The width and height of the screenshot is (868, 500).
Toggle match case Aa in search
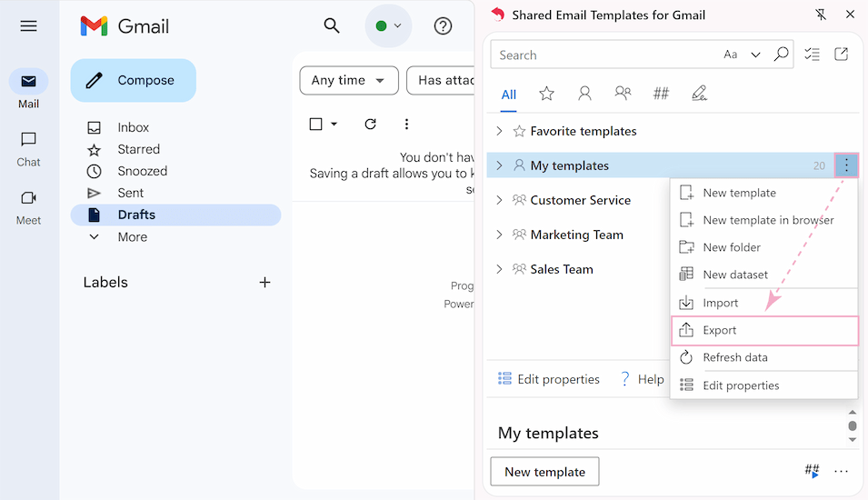coord(731,55)
